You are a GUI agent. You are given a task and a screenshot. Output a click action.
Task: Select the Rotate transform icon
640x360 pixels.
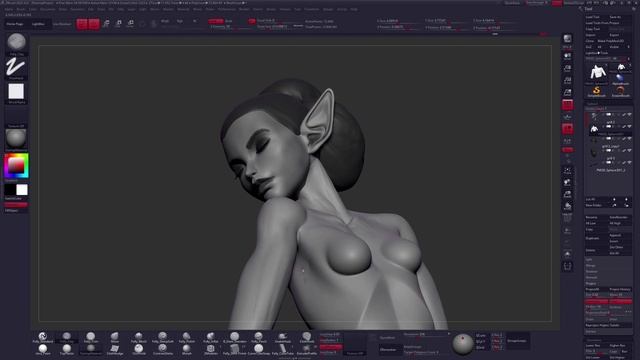[131, 24]
